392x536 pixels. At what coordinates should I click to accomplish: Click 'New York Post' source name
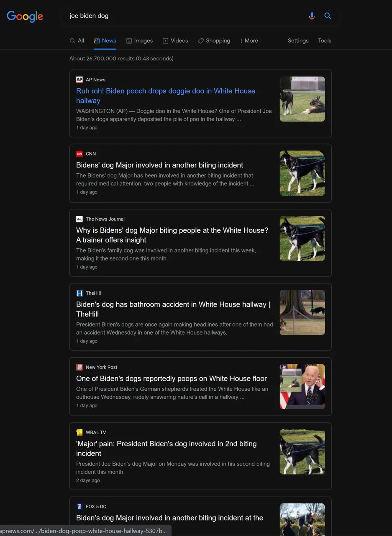click(x=102, y=367)
